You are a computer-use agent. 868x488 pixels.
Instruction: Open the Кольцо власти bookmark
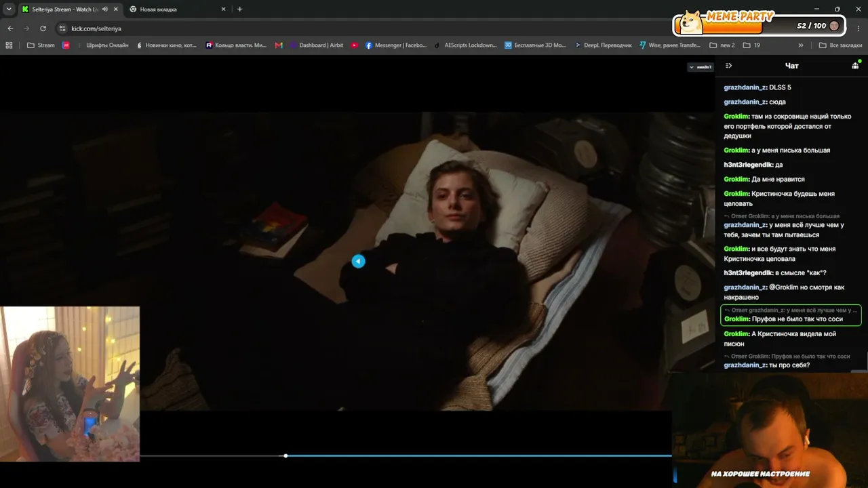pyautogui.click(x=236, y=45)
